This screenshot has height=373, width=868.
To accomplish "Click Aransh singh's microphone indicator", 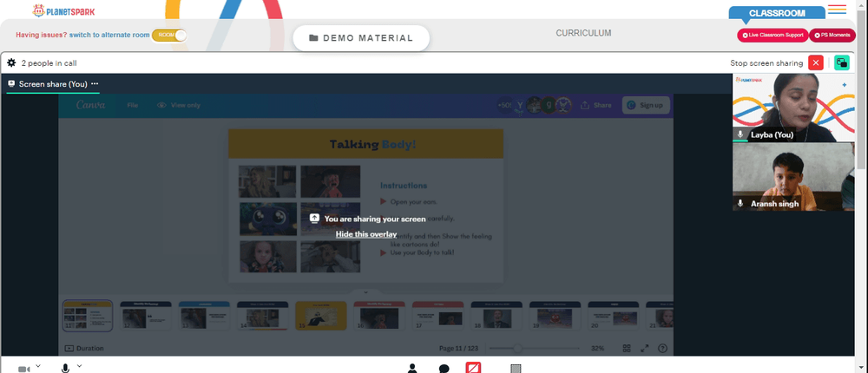I will (740, 204).
